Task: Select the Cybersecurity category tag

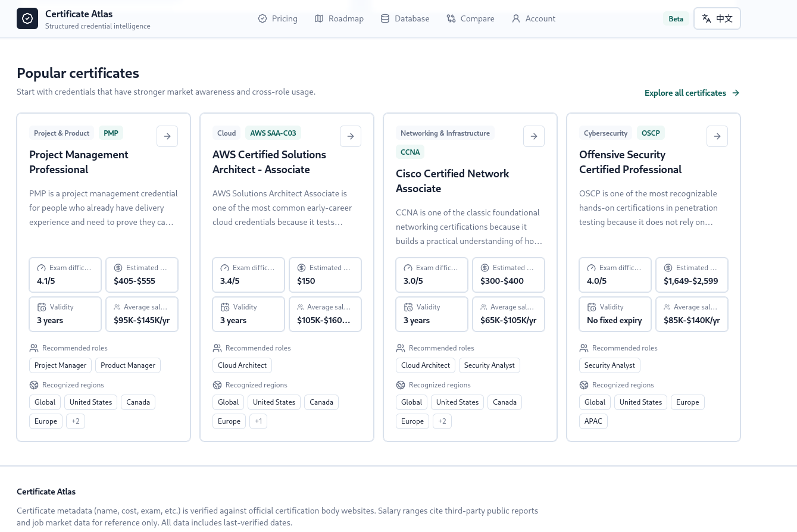Action: point(606,133)
